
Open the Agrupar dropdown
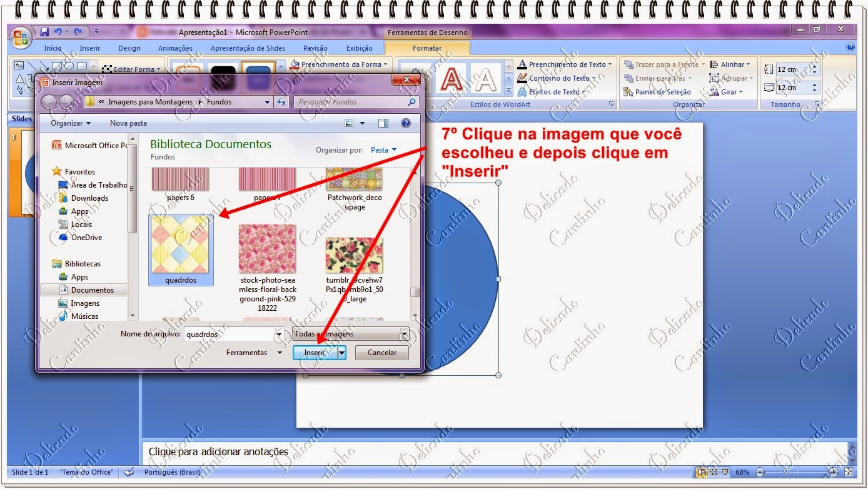coord(732,78)
